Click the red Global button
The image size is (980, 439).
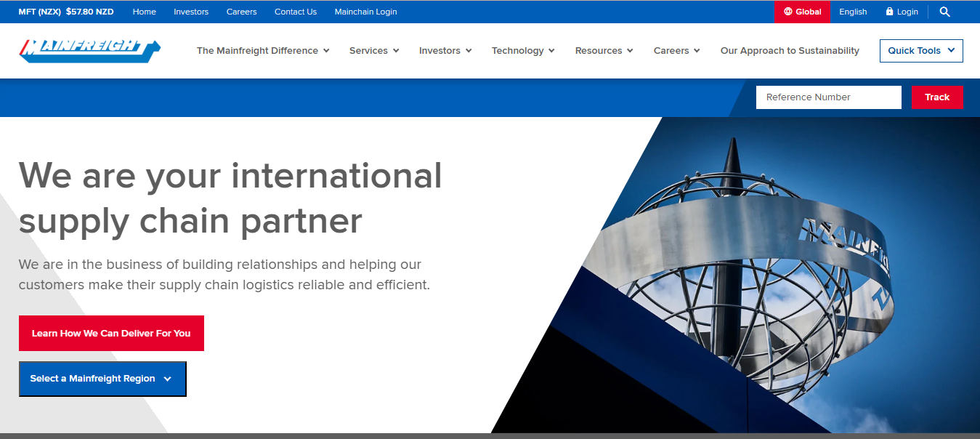[x=802, y=12]
